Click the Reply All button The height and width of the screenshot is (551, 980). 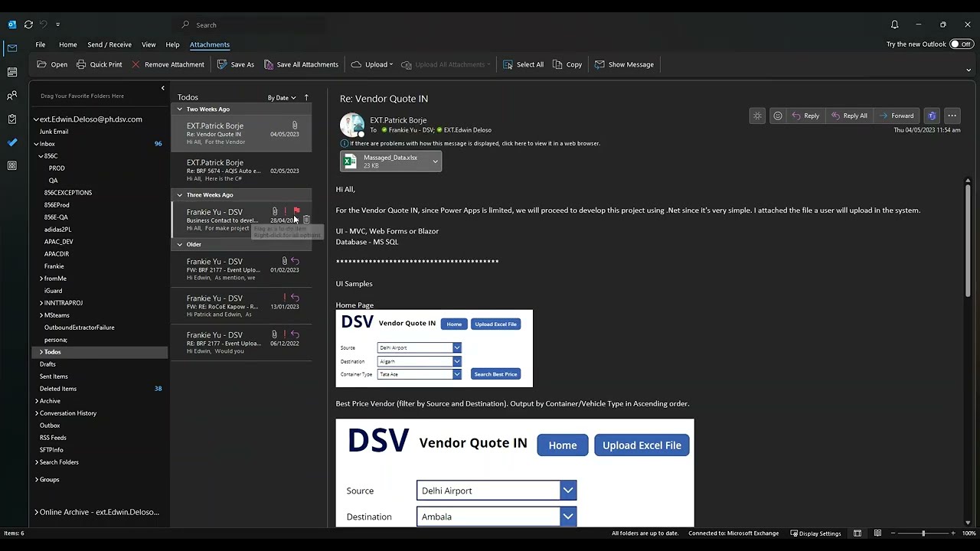click(x=850, y=116)
